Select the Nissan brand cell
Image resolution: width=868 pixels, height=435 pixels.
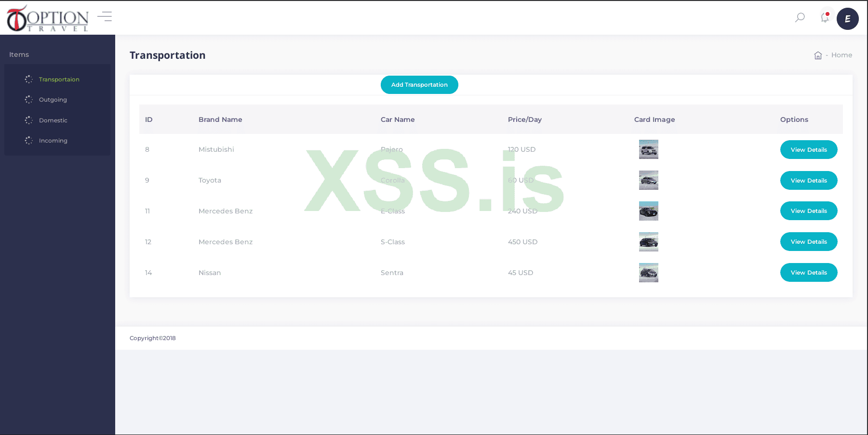point(210,273)
